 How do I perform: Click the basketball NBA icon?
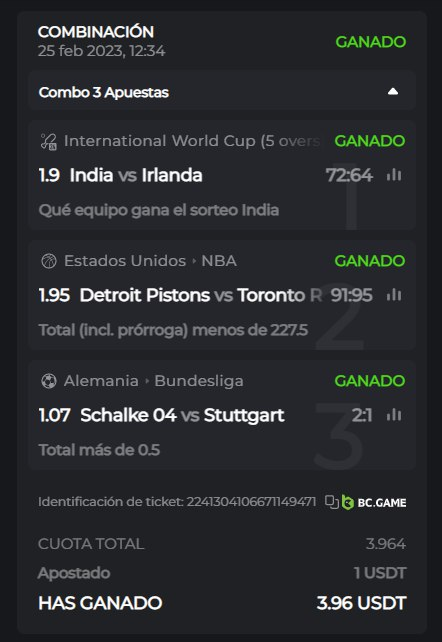tap(49, 261)
